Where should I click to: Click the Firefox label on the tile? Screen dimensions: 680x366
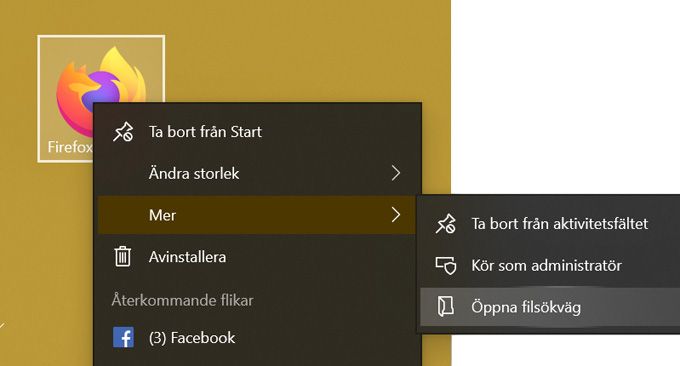(x=70, y=147)
